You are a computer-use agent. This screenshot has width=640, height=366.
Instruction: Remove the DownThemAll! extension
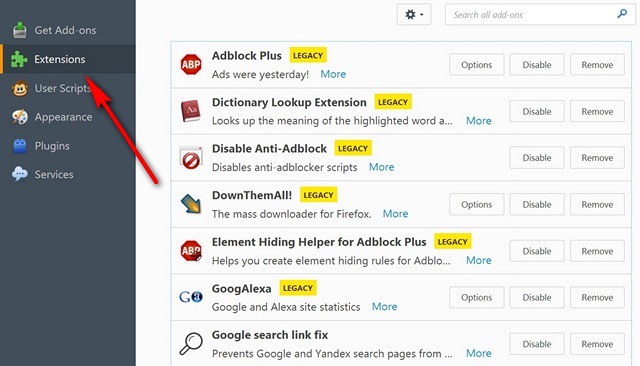(x=597, y=204)
